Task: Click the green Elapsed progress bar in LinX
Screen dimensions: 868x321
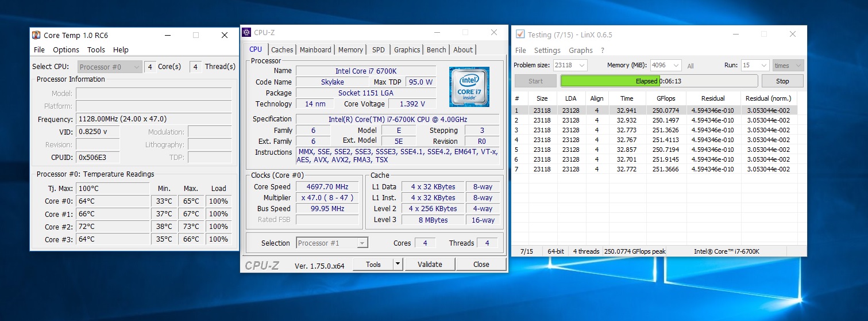Action: pos(659,81)
